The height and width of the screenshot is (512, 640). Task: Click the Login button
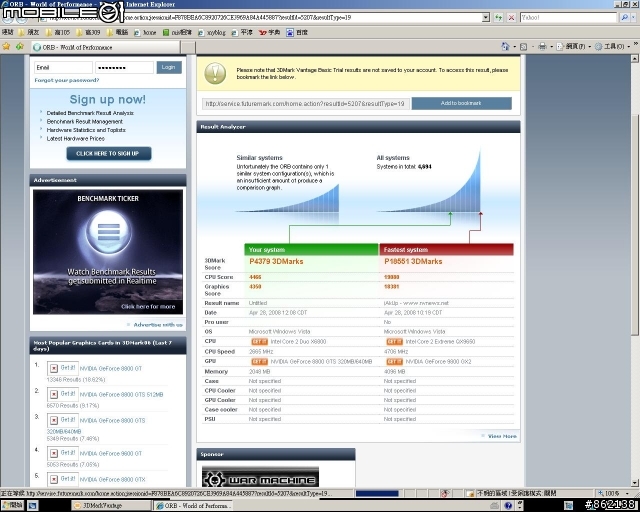coord(169,67)
